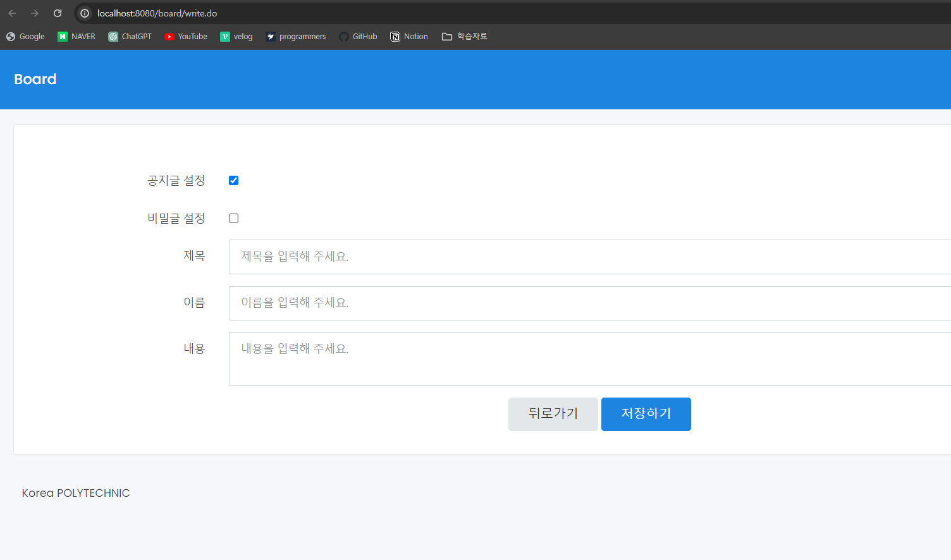This screenshot has height=560, width=951.
Task: Open the velog bookmark
Action: click(236, 37)
